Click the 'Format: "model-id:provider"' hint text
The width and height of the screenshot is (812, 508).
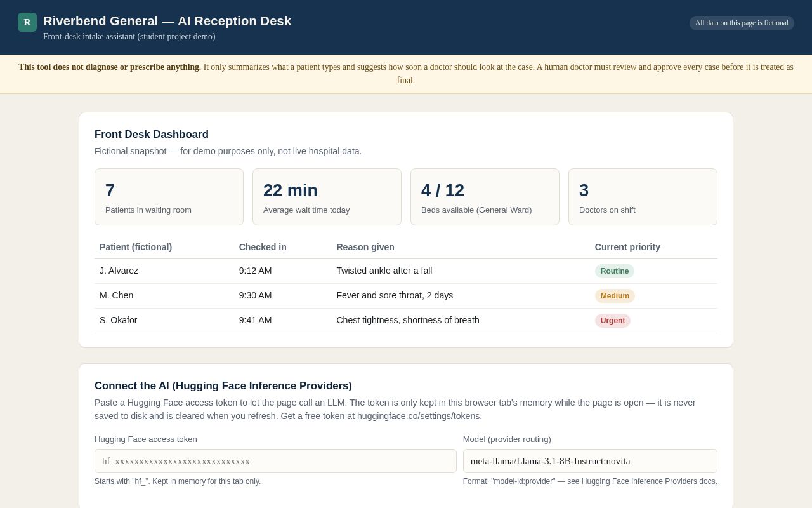590,481
